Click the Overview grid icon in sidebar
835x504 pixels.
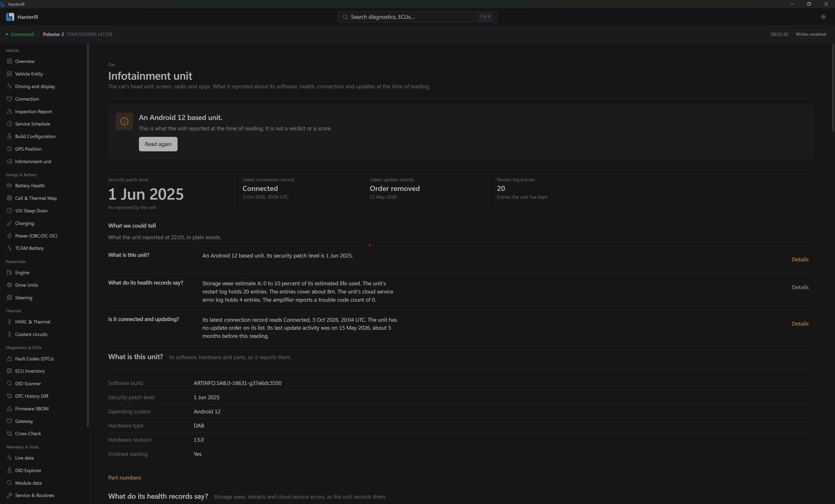click(9, 61)
